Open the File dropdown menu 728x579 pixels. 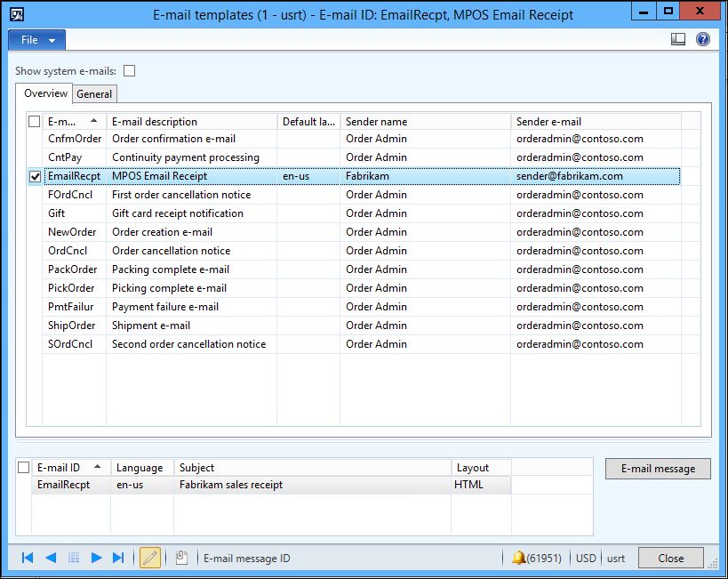click(36, 40)
